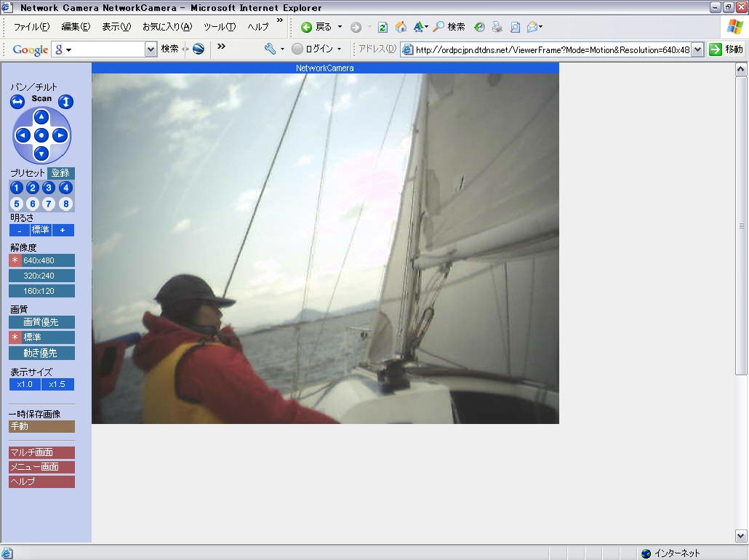Pan the camera right with the right arrow
Screen dimensions: 749x560
60,135
